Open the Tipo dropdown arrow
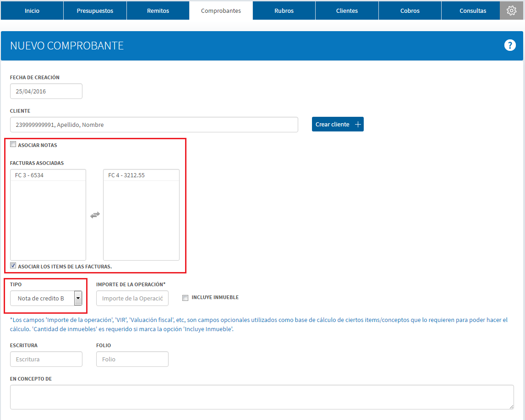Image resolution: width=525 pixels, height=420 pixels. coord(78,298)
